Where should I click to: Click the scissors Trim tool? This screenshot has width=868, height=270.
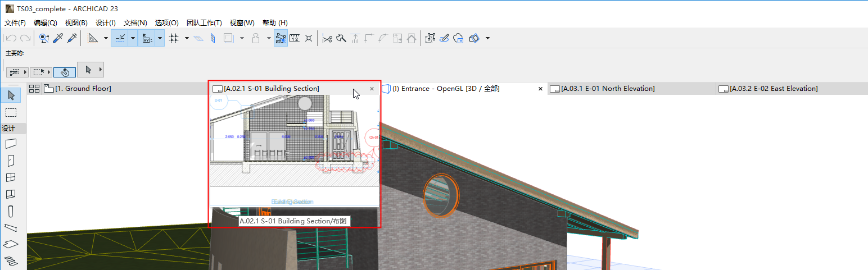[327, 38]
